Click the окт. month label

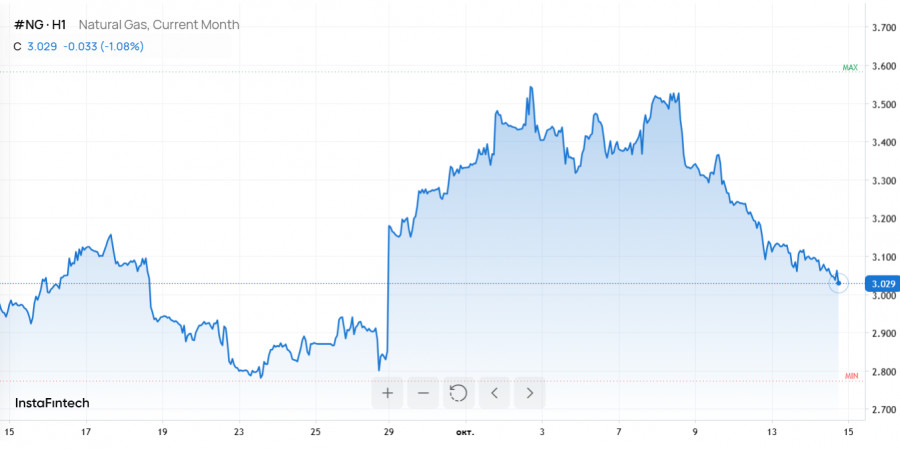464,432
